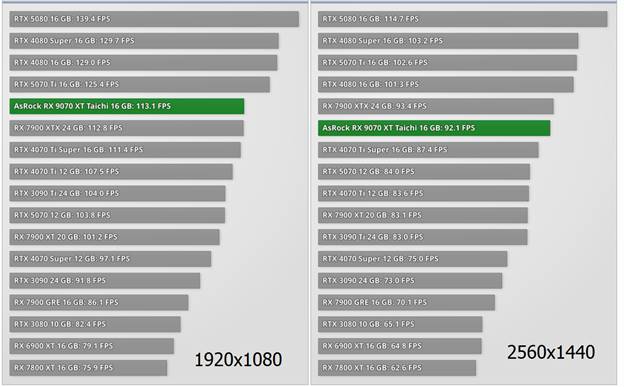Select the RTX 5080 114.7 FPS bar
The width and height of the screenshot is (624, 387).
tap(463, 19)
